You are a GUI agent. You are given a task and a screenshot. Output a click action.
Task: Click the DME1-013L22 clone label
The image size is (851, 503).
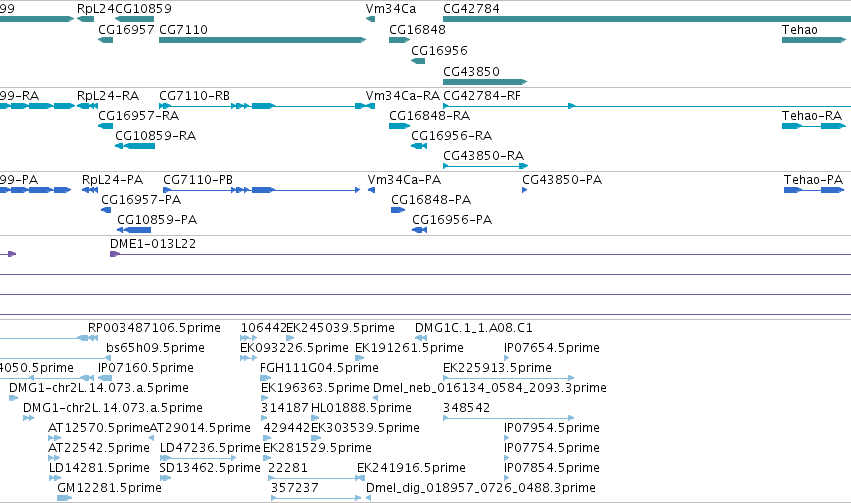point(153,244)
